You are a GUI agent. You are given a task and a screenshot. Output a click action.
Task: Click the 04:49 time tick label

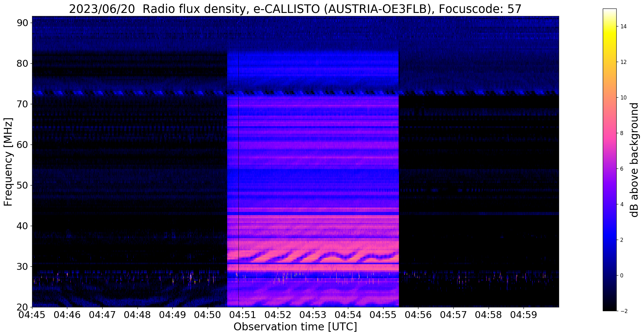pyautogui.click(x=172, y=315)
